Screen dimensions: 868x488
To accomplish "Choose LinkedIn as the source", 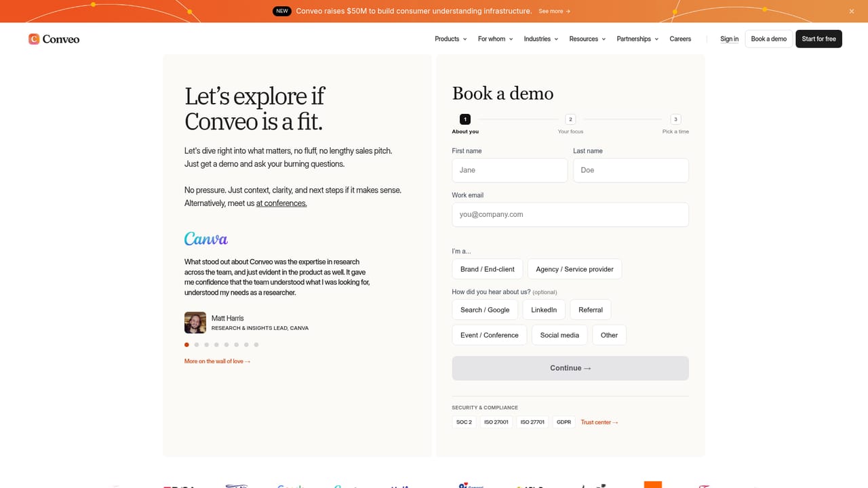I will click(544, 310).
